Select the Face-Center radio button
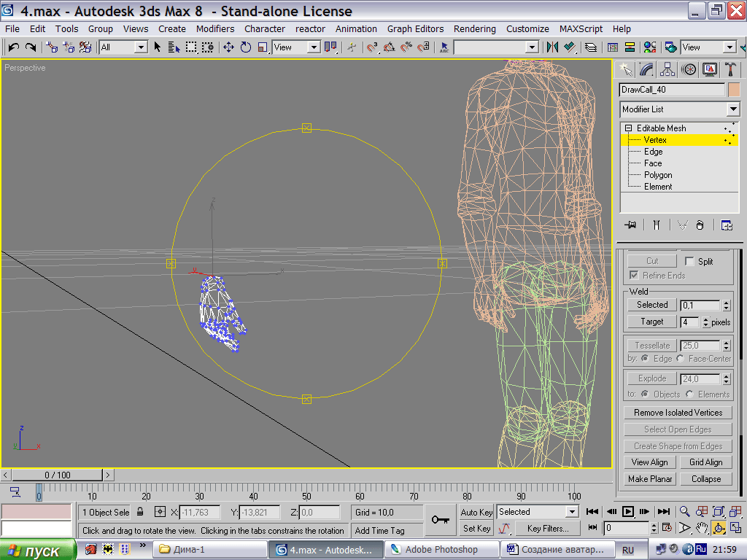The image size is (747, 560). pyautogui.click(x=681, y=358)
